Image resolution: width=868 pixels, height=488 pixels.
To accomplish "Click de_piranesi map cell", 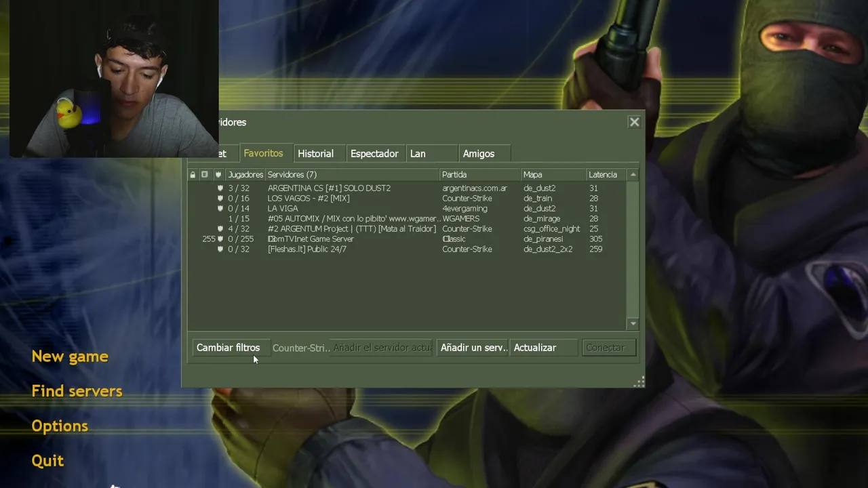I will 543,239.
